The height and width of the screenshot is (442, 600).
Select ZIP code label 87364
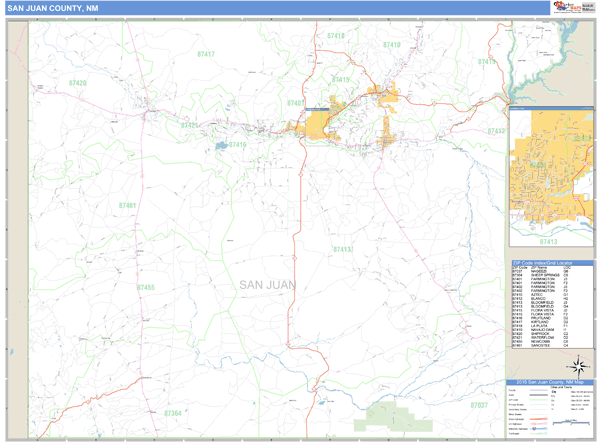pyautogui.click(x=174, y=412)
